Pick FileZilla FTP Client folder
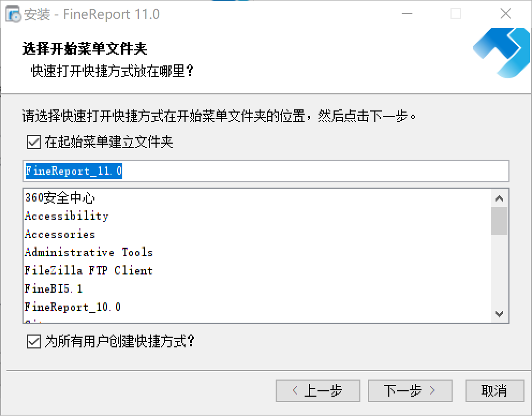 point(88,271)
